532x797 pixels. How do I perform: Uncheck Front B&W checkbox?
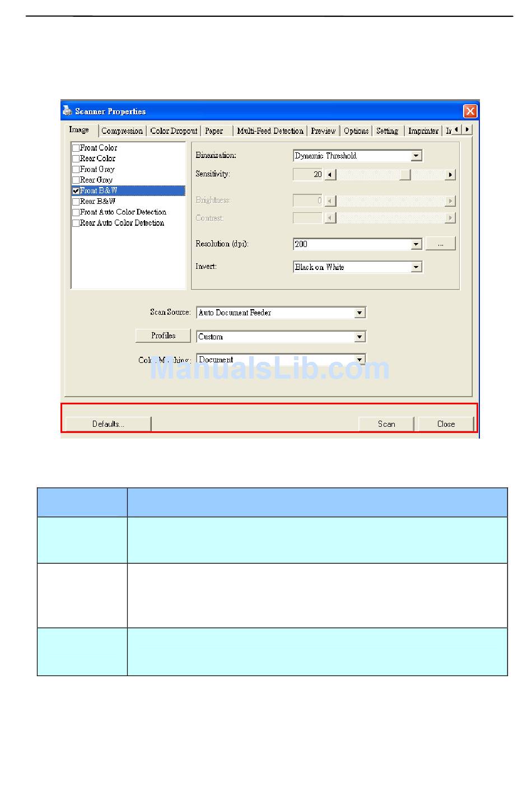[76, 191]
